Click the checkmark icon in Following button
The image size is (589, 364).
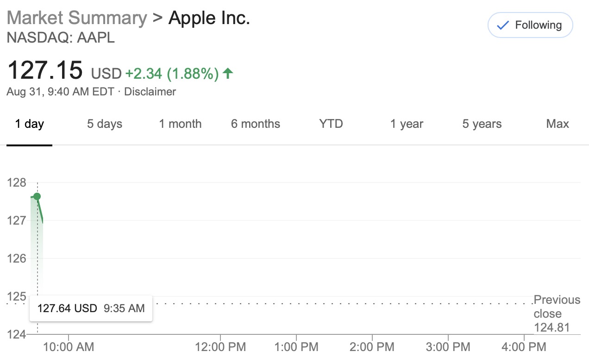click(x=502, y=25)
